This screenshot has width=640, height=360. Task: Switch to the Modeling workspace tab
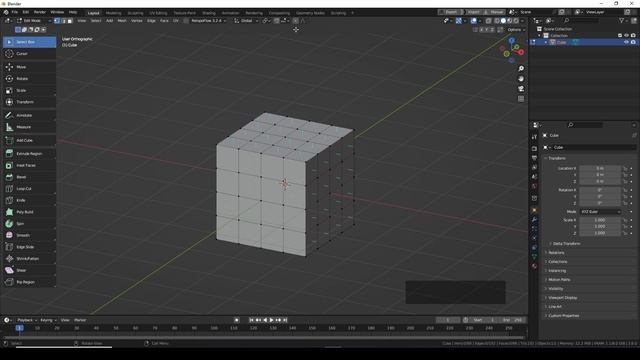click(x=113, y=13)
